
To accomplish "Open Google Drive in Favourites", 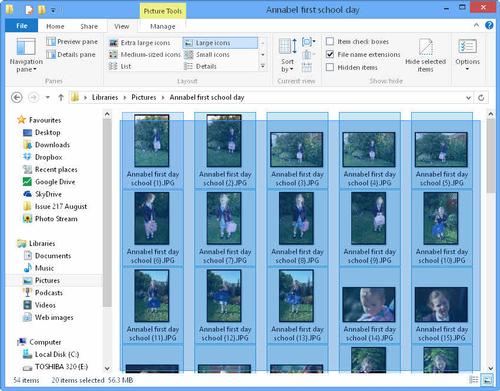I will [x=49, y=182].
